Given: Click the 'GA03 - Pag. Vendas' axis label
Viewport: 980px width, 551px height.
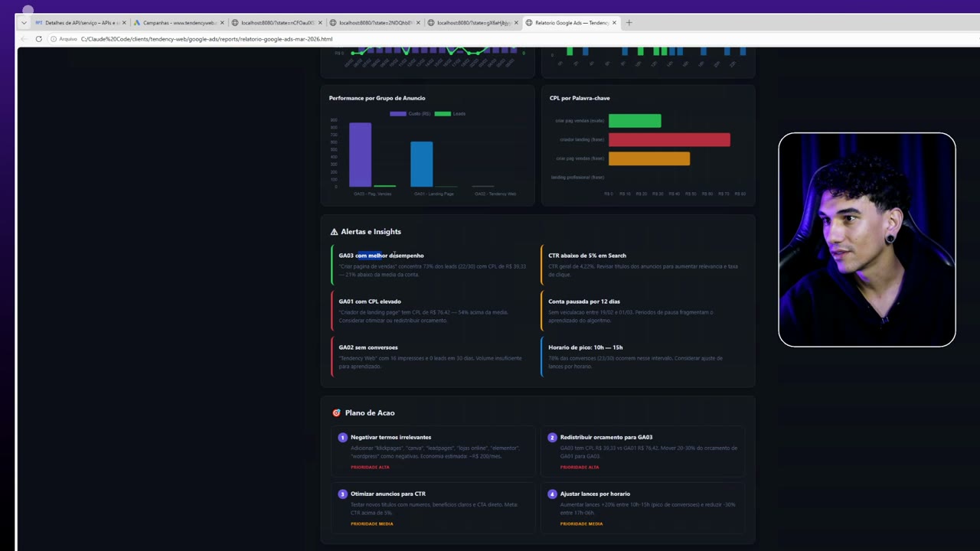Looking at the screenshot, I should click(x=373, y=194).
